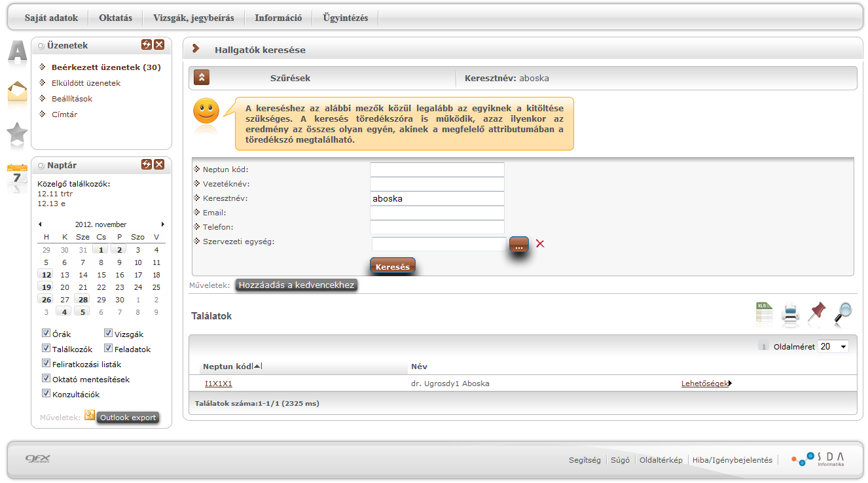Focus the Email input field
This screenshot has width=868, height=483.
point(437,213)
